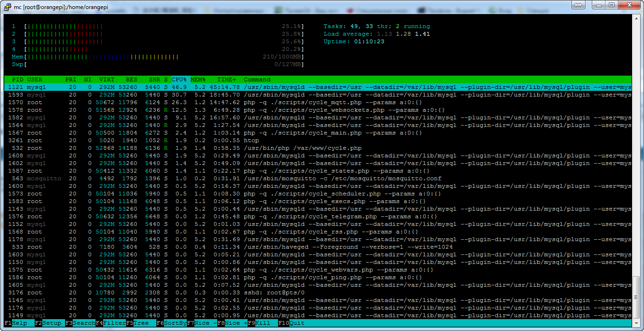
Task: Select the highlighted mysqld process PID 1121
Action: pos(318,87)
